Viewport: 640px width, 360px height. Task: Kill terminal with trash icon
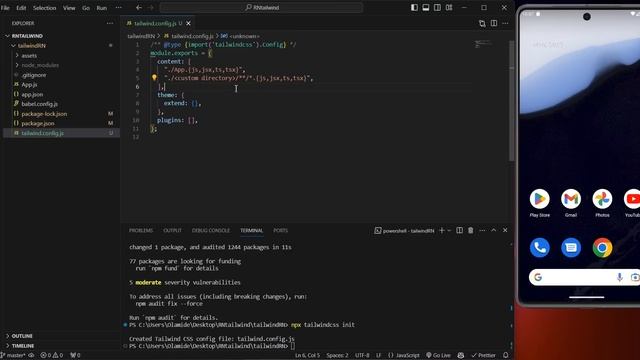[x=471, y=231]
